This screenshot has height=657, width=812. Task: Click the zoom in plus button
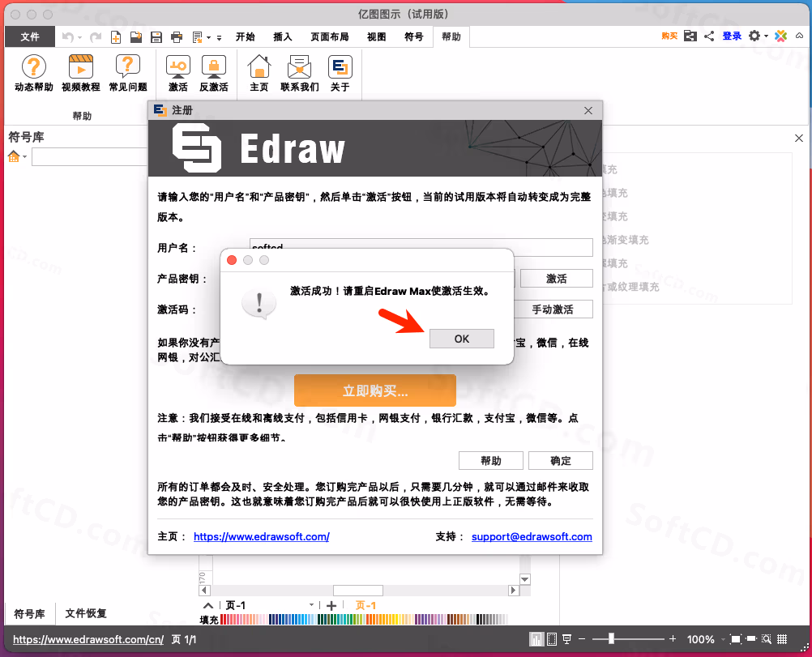coord(672,639)
